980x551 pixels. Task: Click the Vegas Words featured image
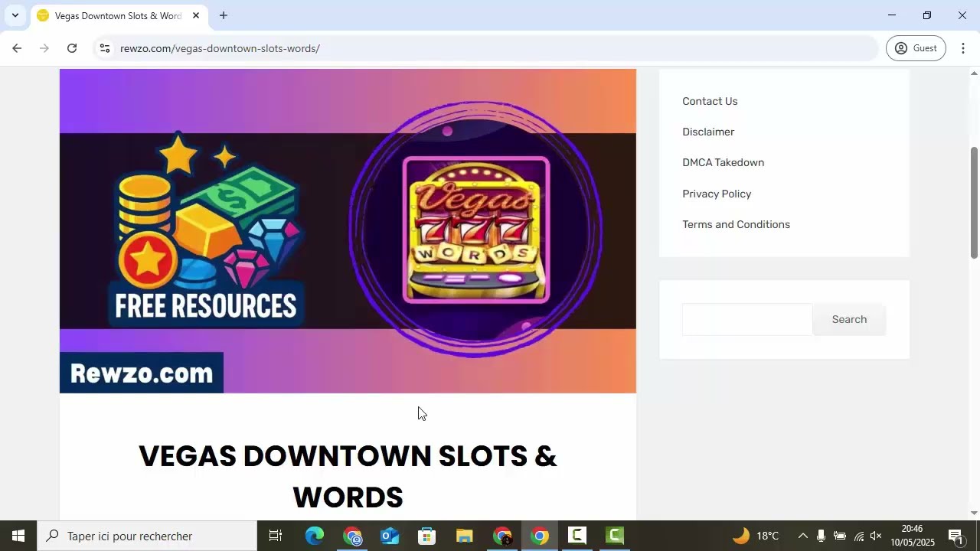coord(348,231)
